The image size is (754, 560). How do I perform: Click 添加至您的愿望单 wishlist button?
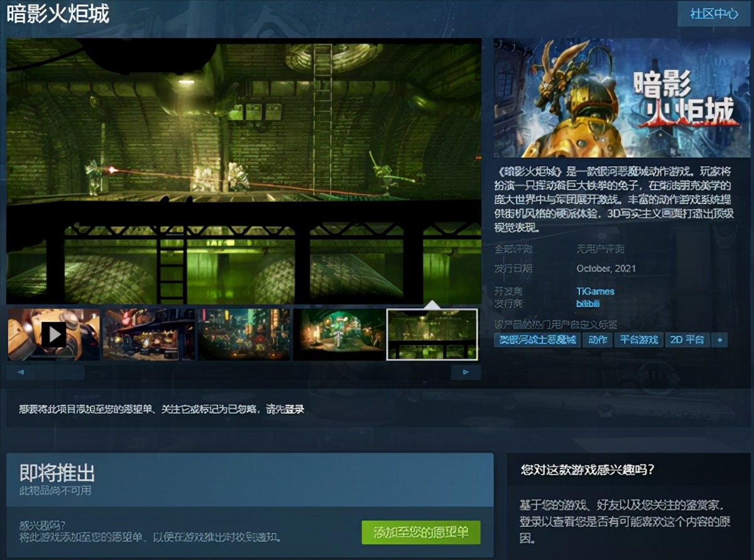[421, 532]
